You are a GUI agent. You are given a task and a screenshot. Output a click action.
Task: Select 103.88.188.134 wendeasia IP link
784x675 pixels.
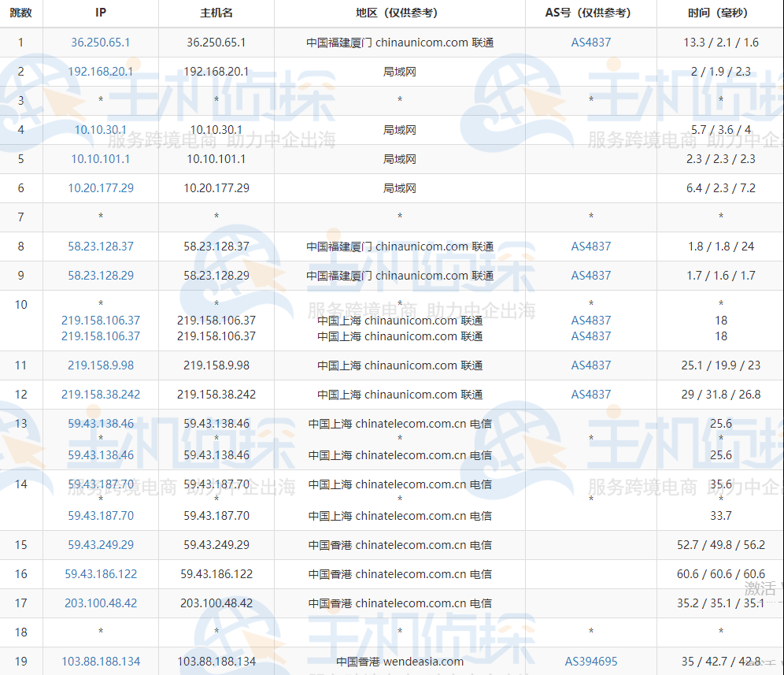(x=100, y=662)
